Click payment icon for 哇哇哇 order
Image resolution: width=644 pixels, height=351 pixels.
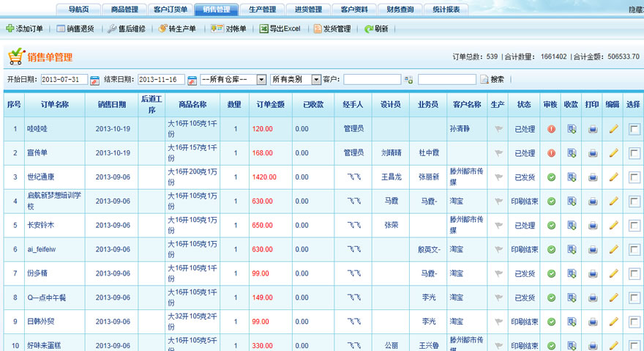point(572,129)
